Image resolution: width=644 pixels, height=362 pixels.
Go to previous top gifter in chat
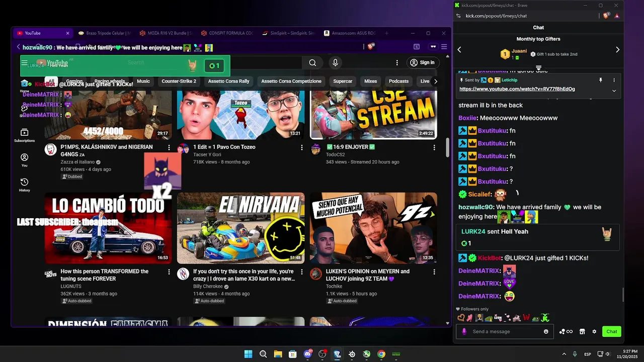[x=459, y=50]
